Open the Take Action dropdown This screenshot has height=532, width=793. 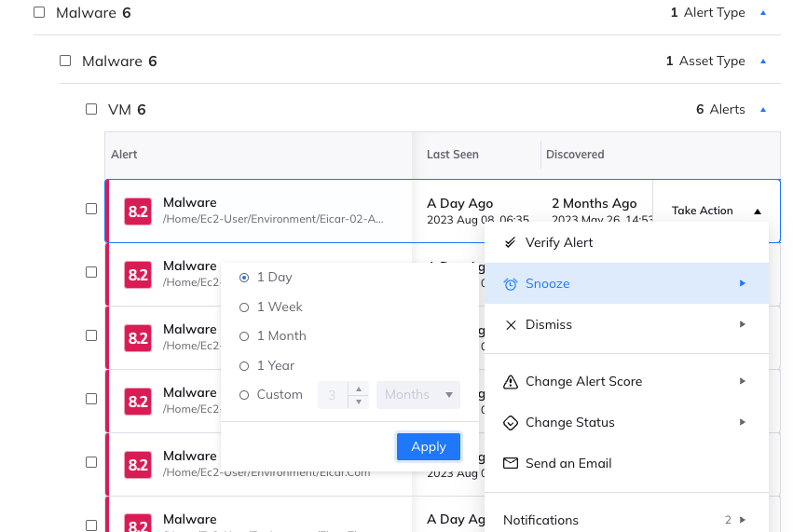point(715,211)
